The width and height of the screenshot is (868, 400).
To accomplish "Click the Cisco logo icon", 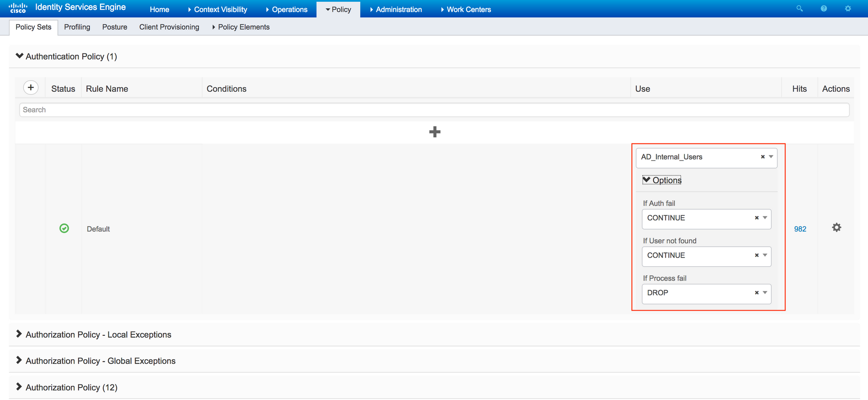I will (18, 8).
